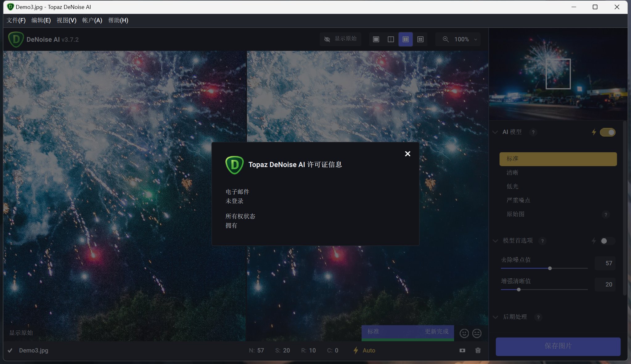Close the license information dialog
This screenshot has width=631, height=364.
point(408,154)
